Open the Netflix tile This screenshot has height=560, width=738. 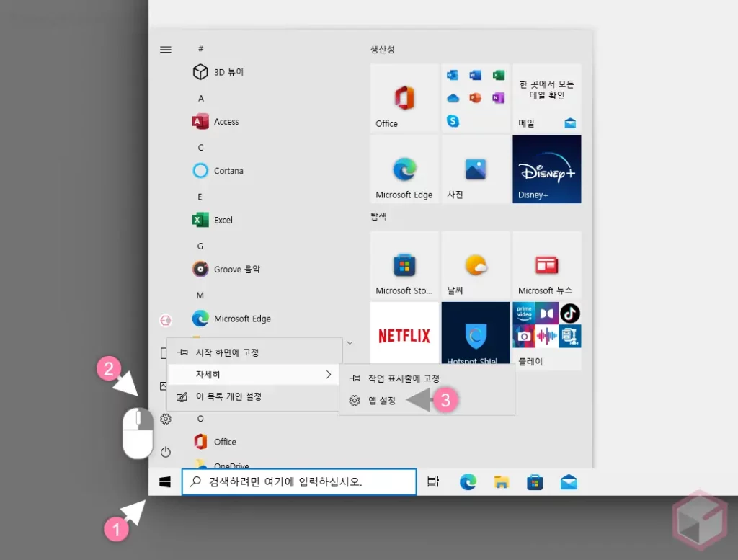[x=404, y=333]
